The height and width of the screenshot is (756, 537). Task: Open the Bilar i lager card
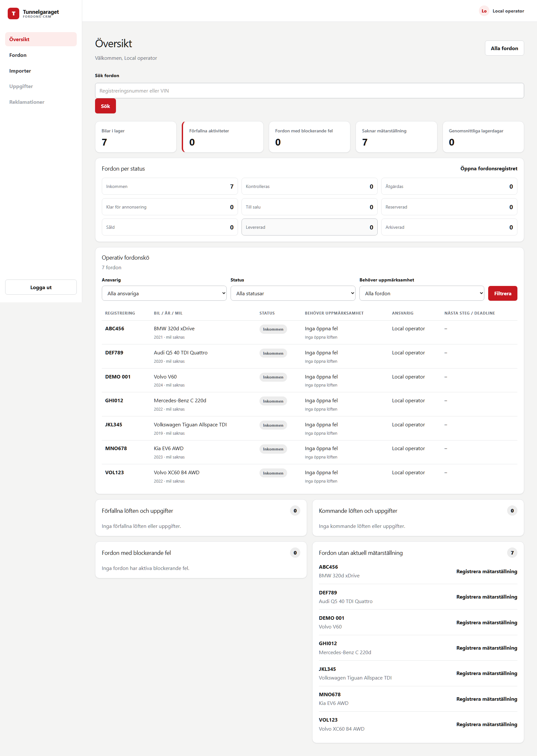coord(136,137)
